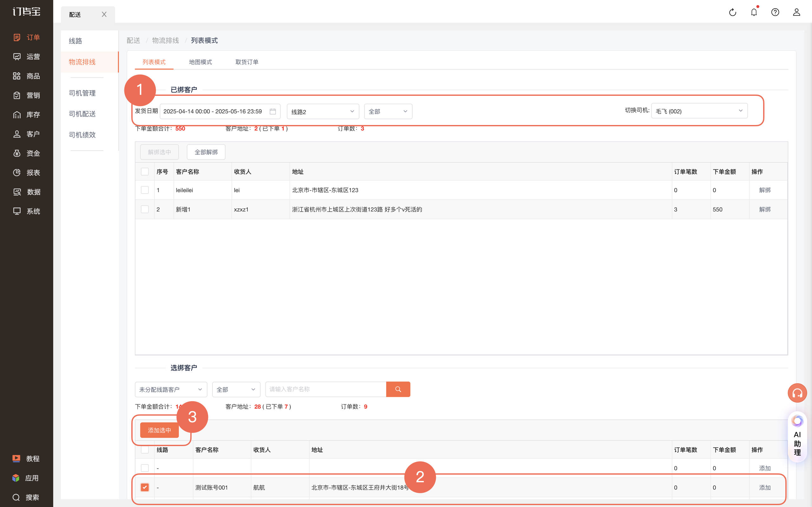Click the 添加选中 button
Screen dimensions: 812x507
click(x=159, y=430)
